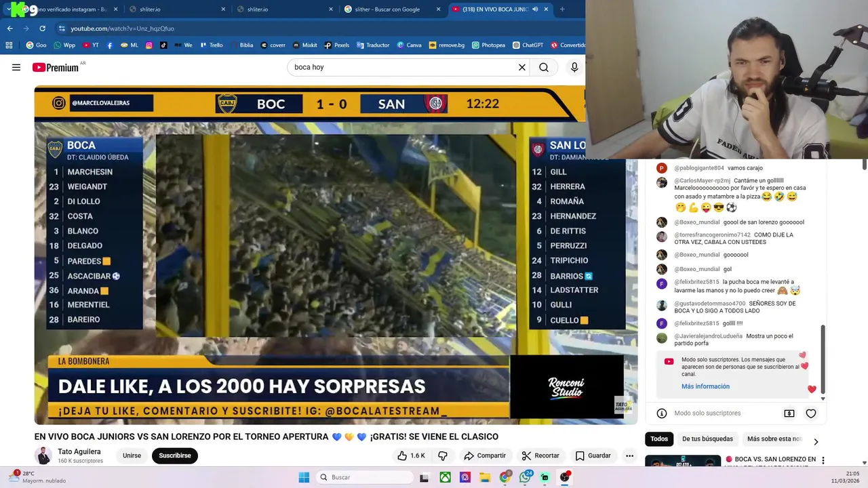Start voice search with the microphone icon
The image size is (868, 488).
tap(574, 67)
